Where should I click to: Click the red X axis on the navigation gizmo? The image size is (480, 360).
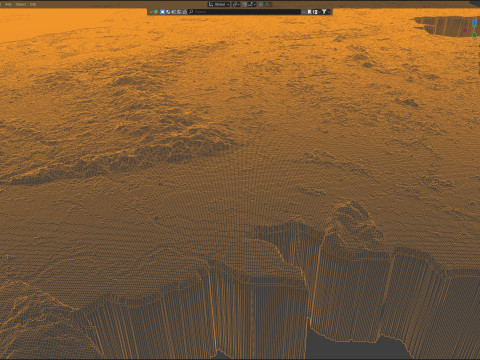click(465, 30)
